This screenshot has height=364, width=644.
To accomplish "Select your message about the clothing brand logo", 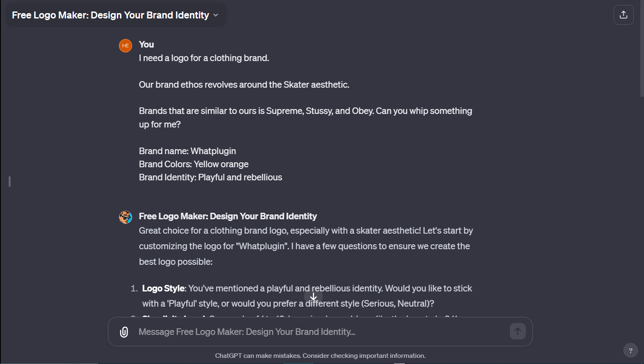I will [x=204, y=58].
